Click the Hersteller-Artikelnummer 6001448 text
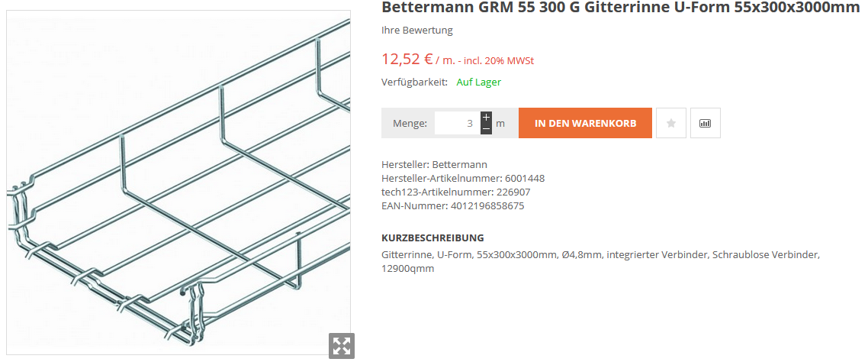This screenshot has height=362, width=868. click(x=463, y=179)
